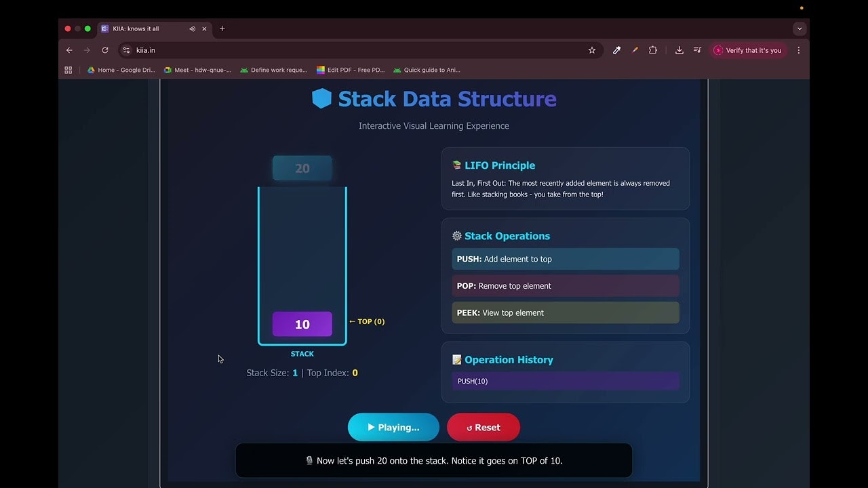The width and height of the screenshot is (868, 488).
Task: Click the Stack Size value
Action: (295, 373)
